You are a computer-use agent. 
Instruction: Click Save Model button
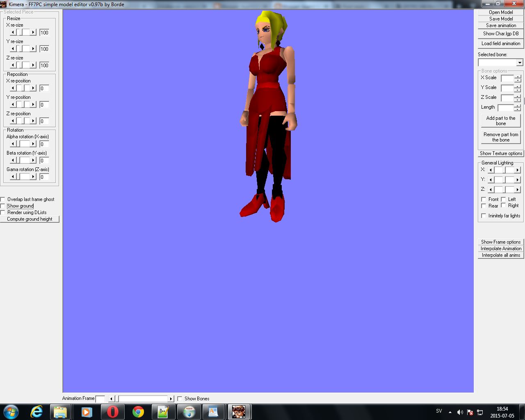coord(501,19)
